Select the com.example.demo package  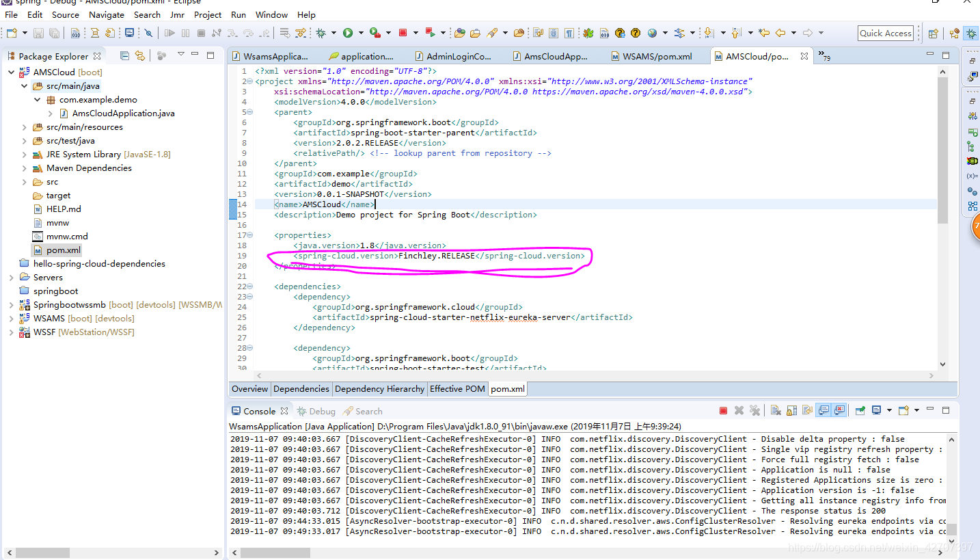coord(98,100)
